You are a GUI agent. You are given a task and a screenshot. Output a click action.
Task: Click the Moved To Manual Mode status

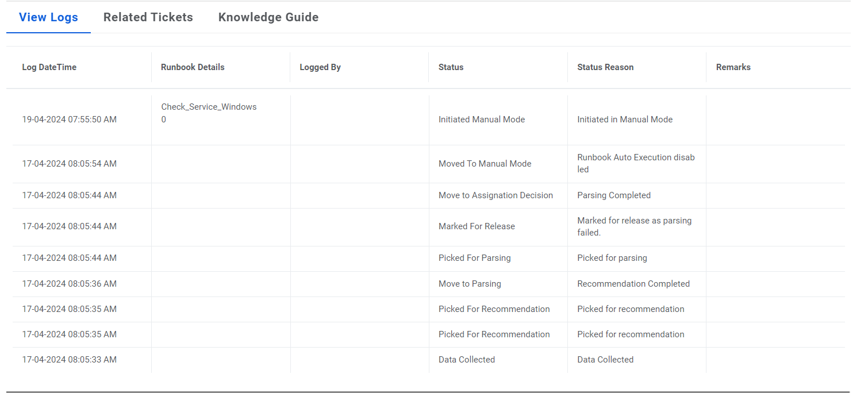click(485, 164)
